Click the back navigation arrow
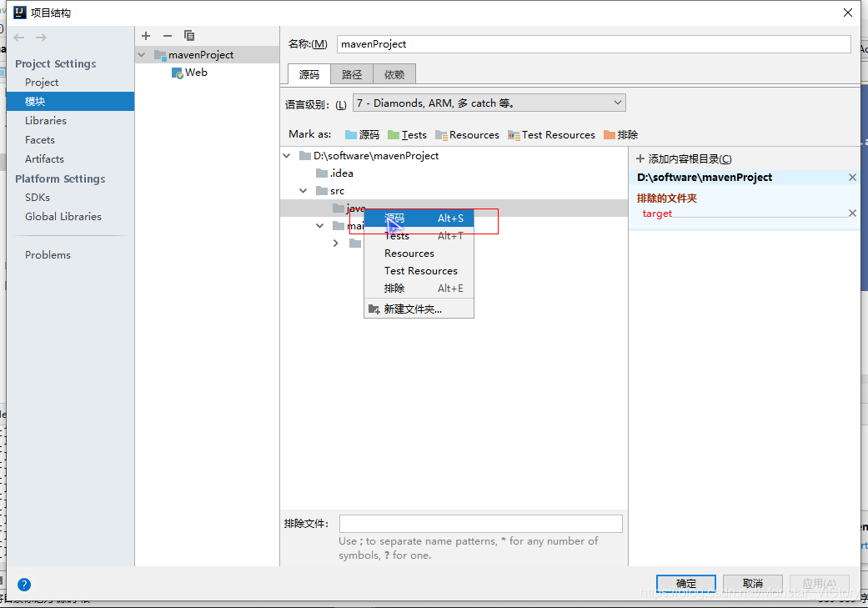Screen dimensions: 868x608 click(19, 38)
